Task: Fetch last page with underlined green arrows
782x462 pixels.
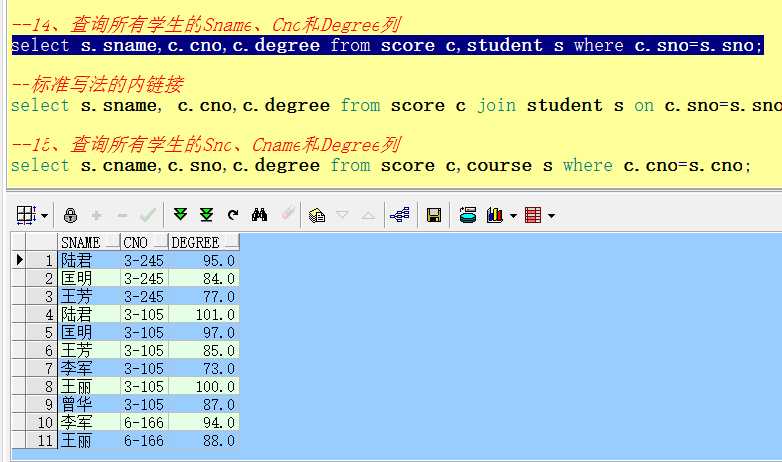Action: (x=206, y=215)
